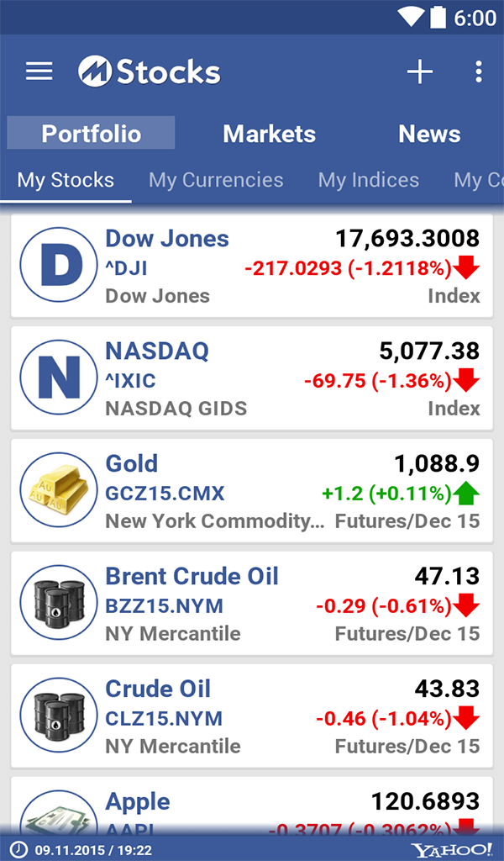504x861 pixels.
Task: Tap the red down arrow for NASDAQ
Action: pos(467,380)
